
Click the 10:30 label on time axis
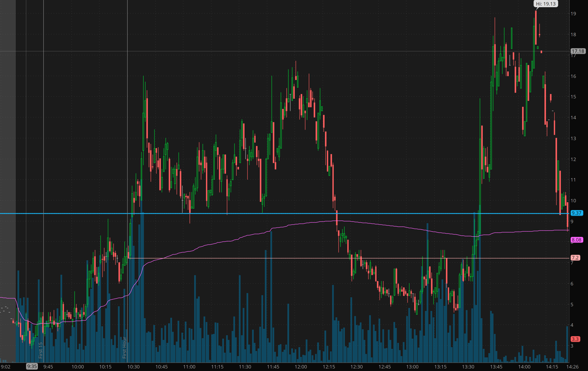pos(133,367)
